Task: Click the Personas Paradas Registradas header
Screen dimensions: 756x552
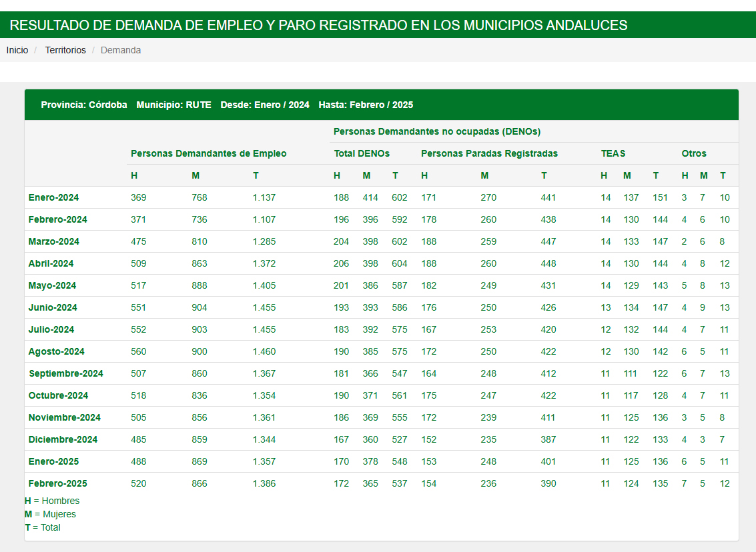Action: tap(489, 153)
